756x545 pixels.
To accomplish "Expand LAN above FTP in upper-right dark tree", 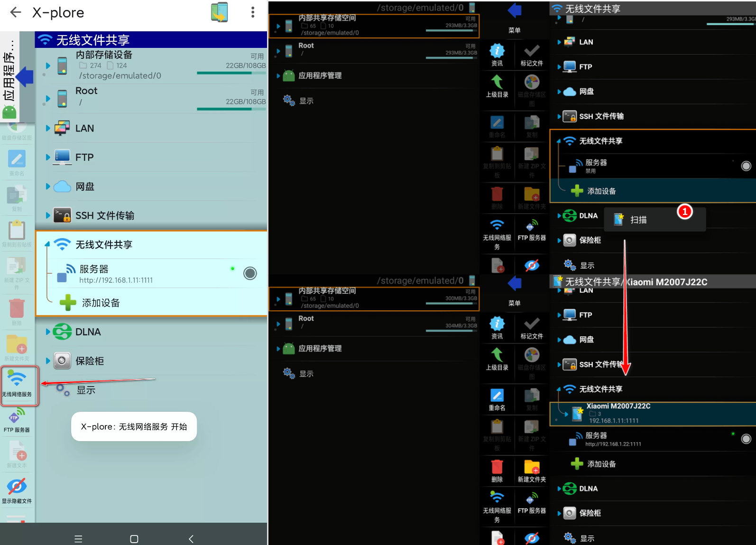I will [x=559, y=42].
